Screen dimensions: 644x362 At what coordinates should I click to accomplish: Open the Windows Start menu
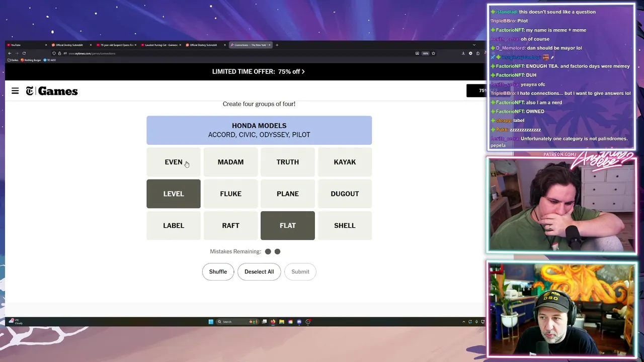click(x=211, y=322)
